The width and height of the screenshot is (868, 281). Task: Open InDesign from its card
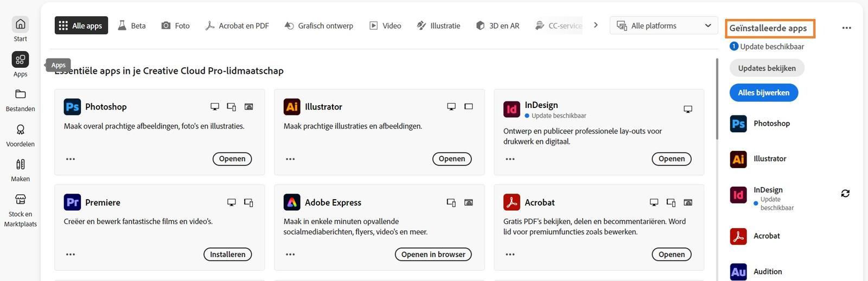pyautogui.click(x=672, y=159)
